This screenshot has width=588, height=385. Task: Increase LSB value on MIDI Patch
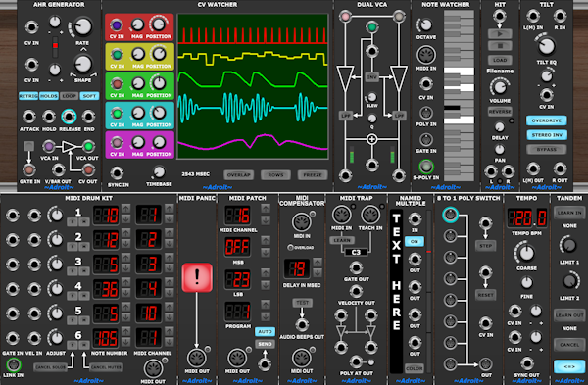[x=266, y=272]
